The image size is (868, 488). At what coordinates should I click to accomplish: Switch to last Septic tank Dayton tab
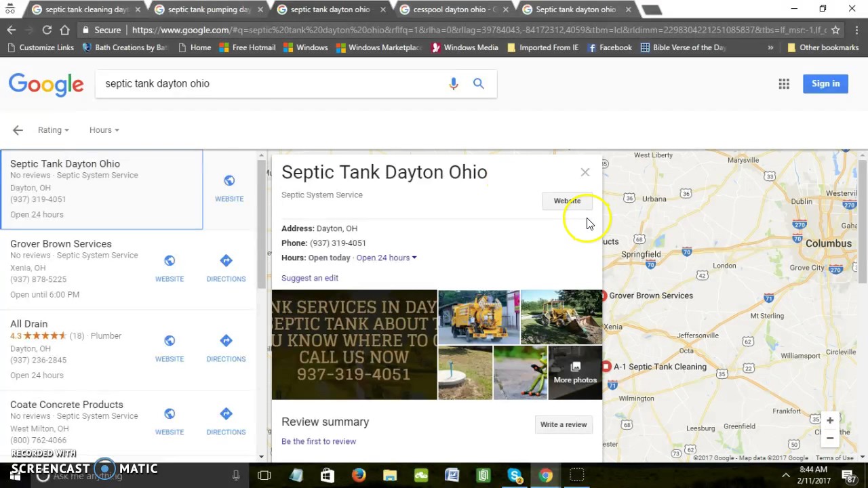576,9
